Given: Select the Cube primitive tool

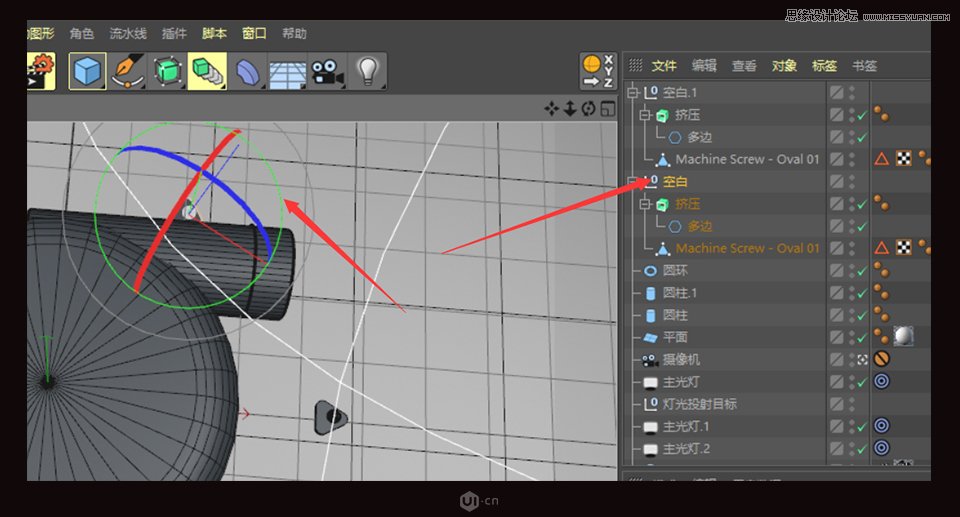Looking at the screenshot, I should 87,71.
